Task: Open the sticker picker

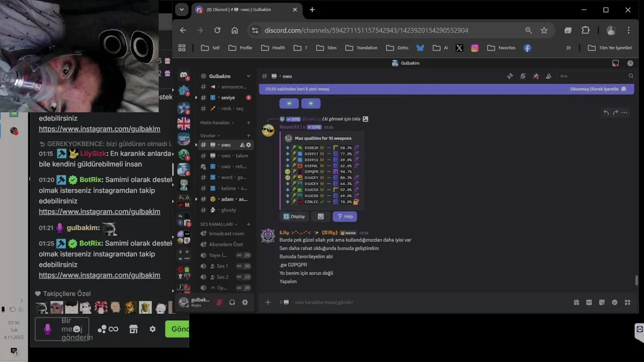Action: (602, 302)
